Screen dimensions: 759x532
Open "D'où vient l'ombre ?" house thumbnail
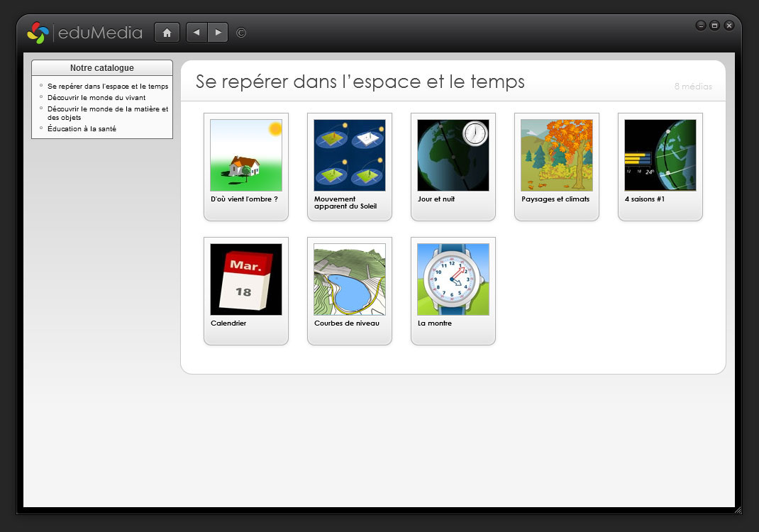[245, 155]
